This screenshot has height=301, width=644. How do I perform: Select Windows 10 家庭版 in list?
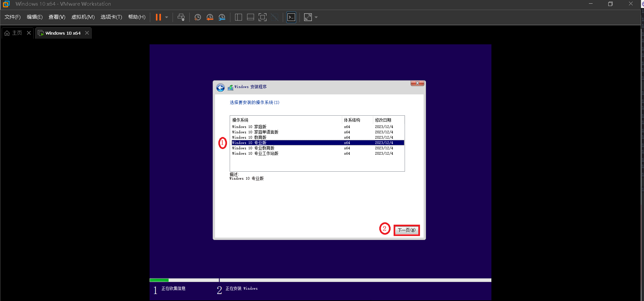point(249,127)
